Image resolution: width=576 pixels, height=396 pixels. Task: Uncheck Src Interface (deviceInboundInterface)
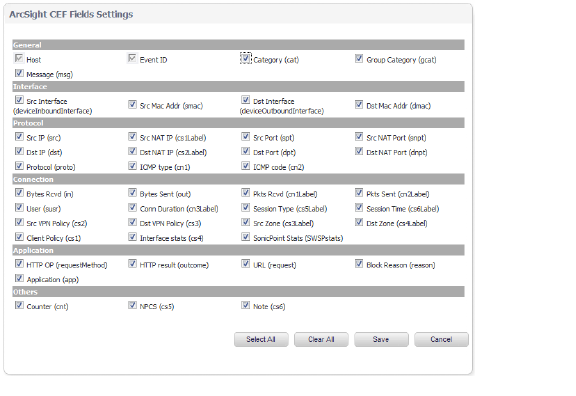click(19, 100)
